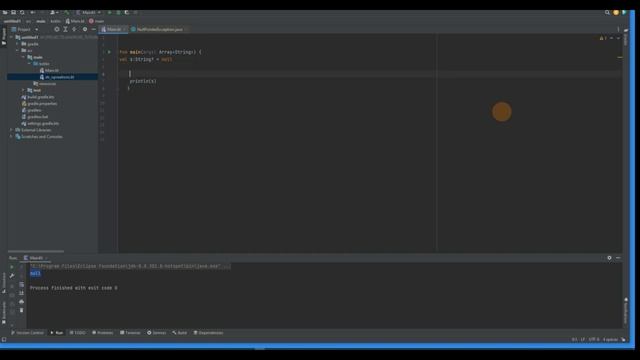Click the editor tabs more options icon
The height and width of the screenshot is (360, 640).
tap(618, 29)
